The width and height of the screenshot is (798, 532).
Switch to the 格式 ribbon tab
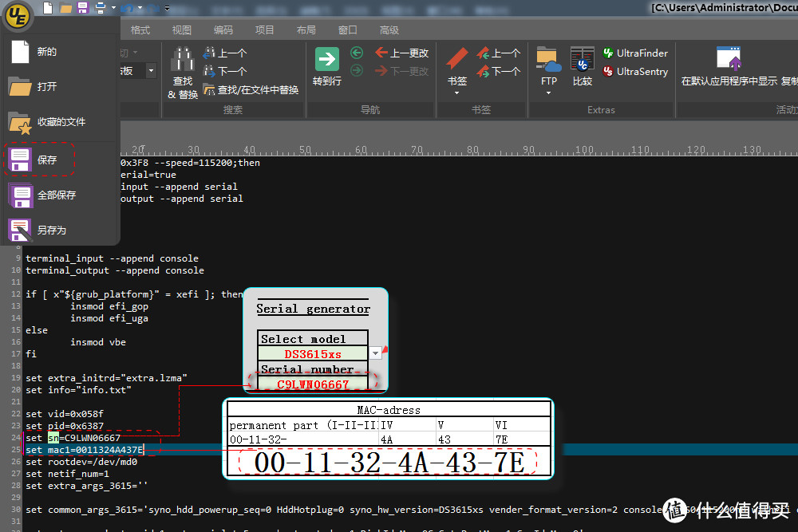[140, 30]
